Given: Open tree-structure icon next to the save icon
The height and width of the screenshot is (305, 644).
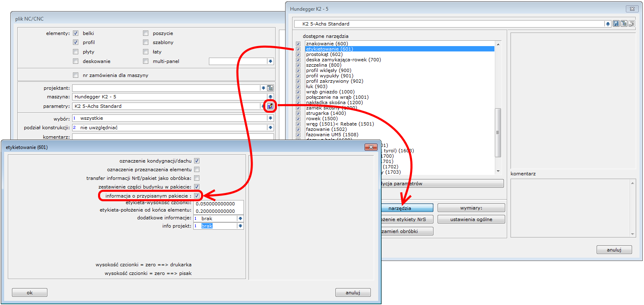Looking at the screenshot, I should tap(624, 24).
